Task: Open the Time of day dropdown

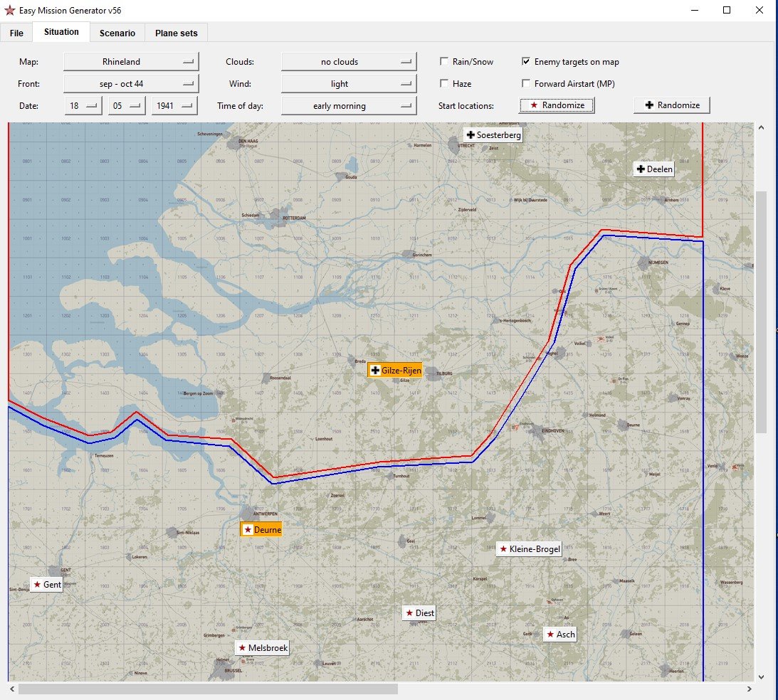Action: pos(349,105)
